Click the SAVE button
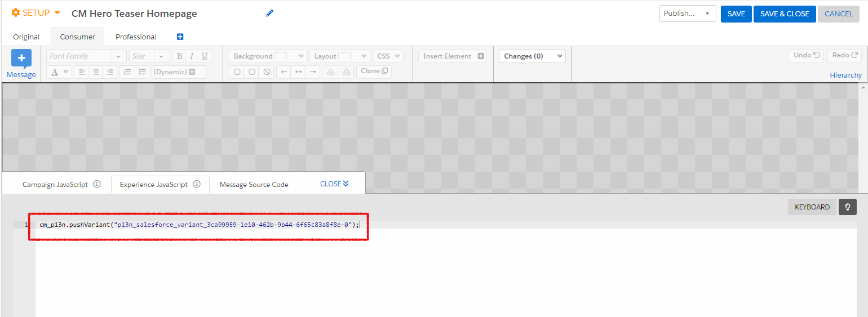The height and width of the screenshot is (317, 868). pyautogui.click(x=736, y=14)
